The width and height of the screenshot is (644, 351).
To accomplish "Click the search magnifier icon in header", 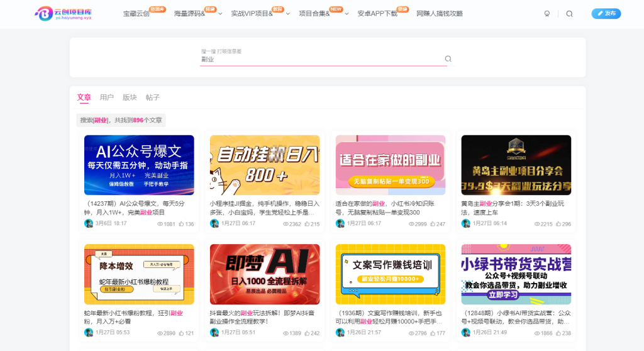I will click(x=569, y=14).
